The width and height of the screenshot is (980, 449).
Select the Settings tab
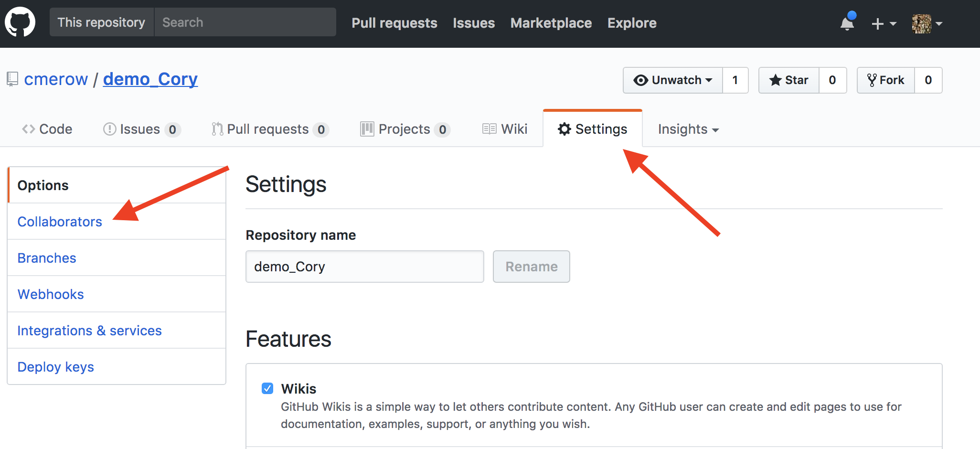(x=593, y=129)
